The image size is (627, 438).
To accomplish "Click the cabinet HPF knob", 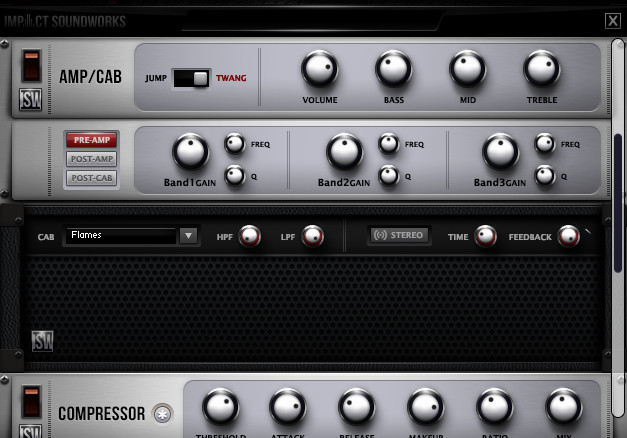I will coord(250,236).
